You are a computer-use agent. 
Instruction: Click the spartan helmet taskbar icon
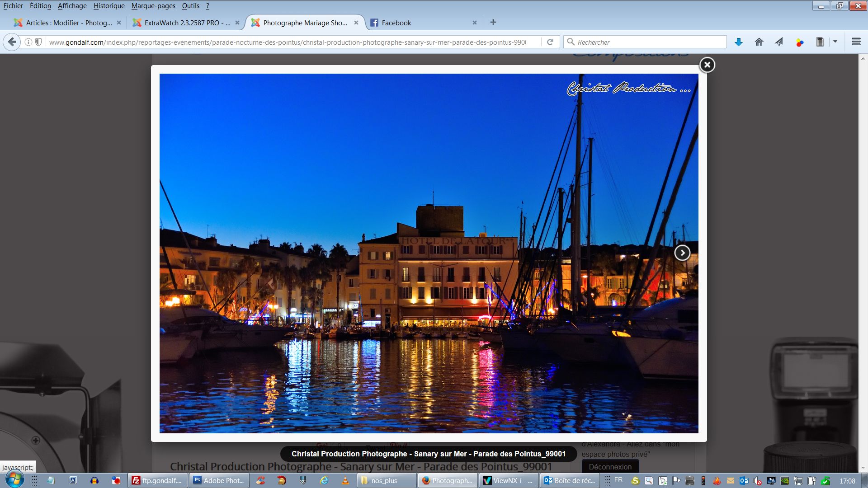[x=282, y=480]
